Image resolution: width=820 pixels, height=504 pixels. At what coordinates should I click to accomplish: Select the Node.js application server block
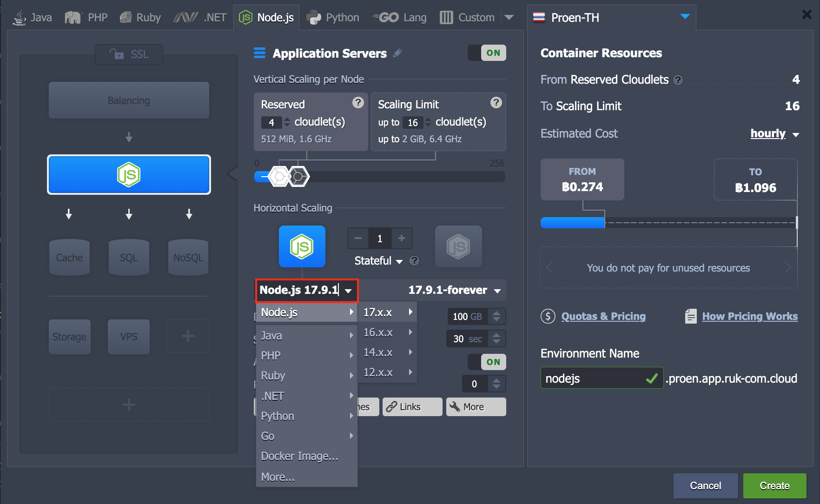pyautogui.click(x=129, y=175)
